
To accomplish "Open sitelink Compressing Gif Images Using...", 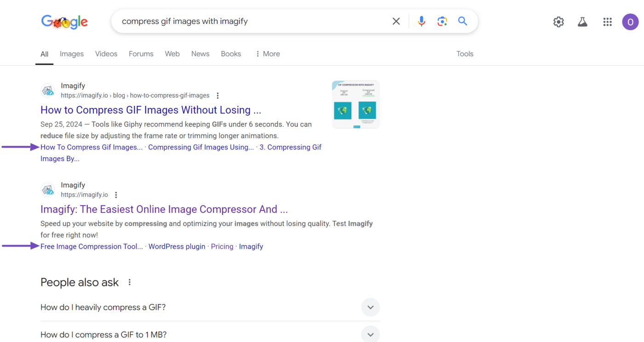I will click(201, 147).
